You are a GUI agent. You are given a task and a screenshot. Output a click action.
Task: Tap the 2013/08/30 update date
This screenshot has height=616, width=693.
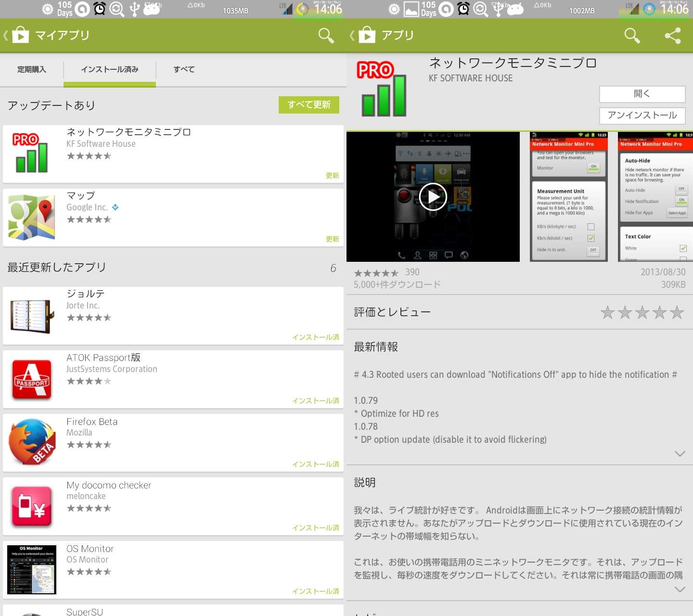663,272
